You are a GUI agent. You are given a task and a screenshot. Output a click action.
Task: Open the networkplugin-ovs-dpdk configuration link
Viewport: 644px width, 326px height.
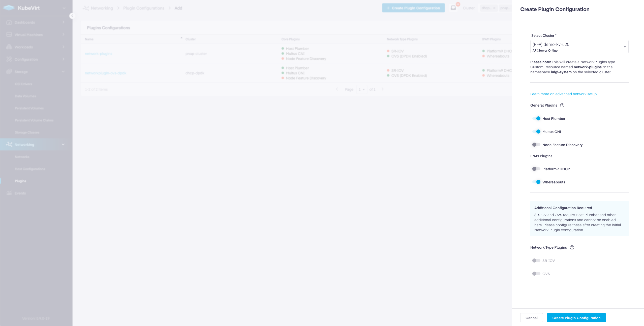[x=106, y=73]
